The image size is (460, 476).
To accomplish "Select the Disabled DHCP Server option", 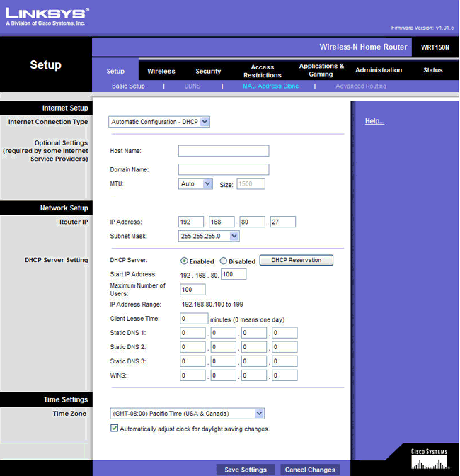I will pos(224,261).
